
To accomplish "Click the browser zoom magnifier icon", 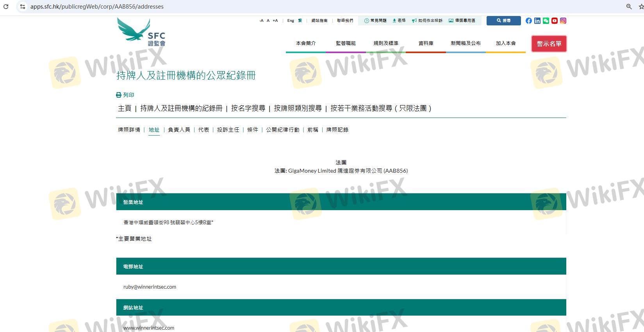I will tap(629, 7).
